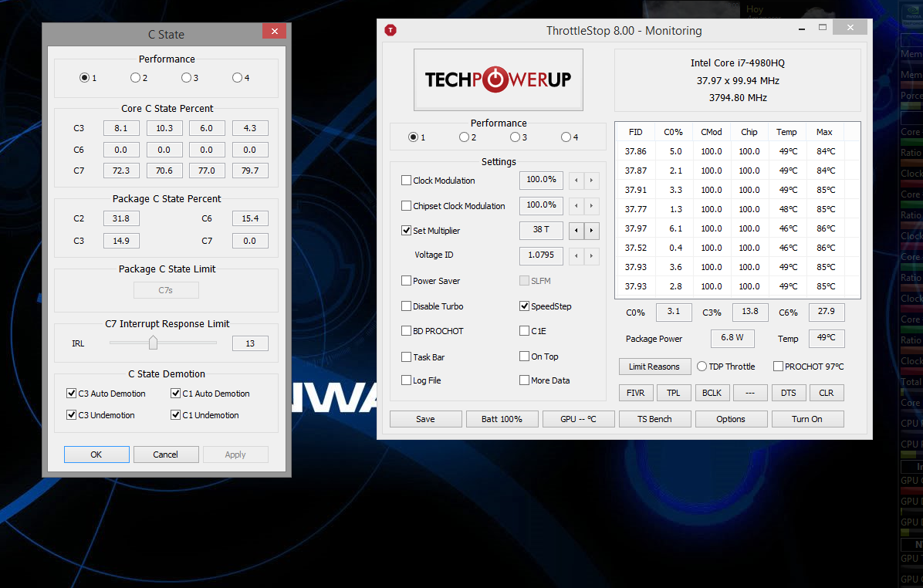Decrease Clock Modulation with left arrow
Image resolution: width=923 pixels, height=588 pixels.
(x=576, y=180)
